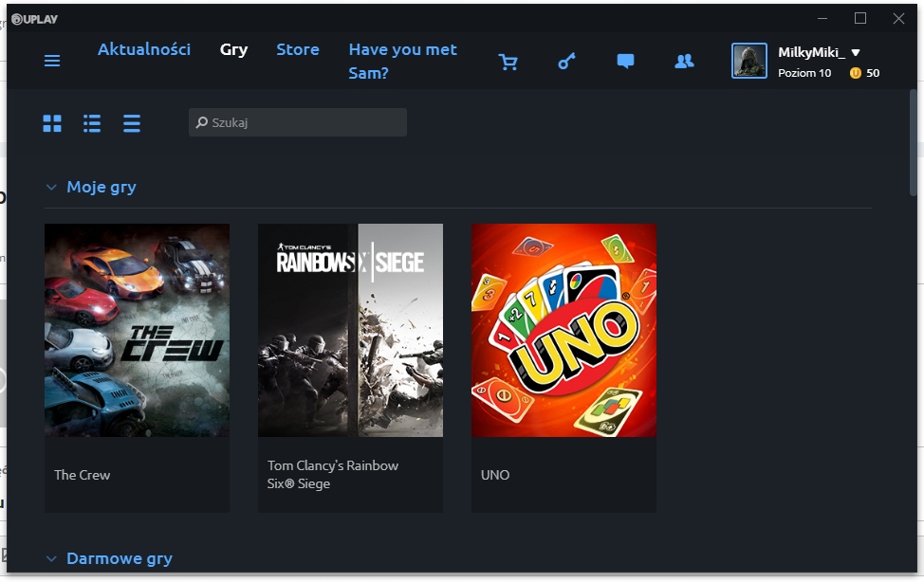Viewport: 924px width, 582px height.
Task: Open the hamburger main menu
Action: pyautogui.click(x=52, y=61)
